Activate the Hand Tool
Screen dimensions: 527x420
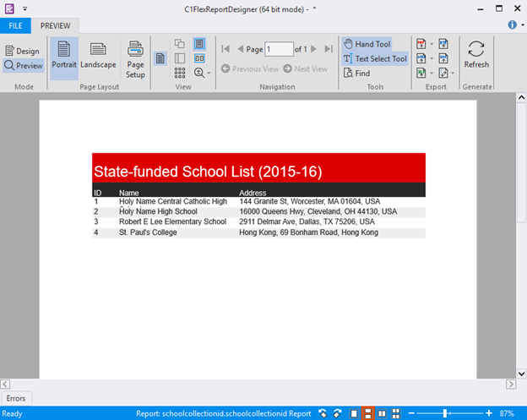click(x=367, y=44)
